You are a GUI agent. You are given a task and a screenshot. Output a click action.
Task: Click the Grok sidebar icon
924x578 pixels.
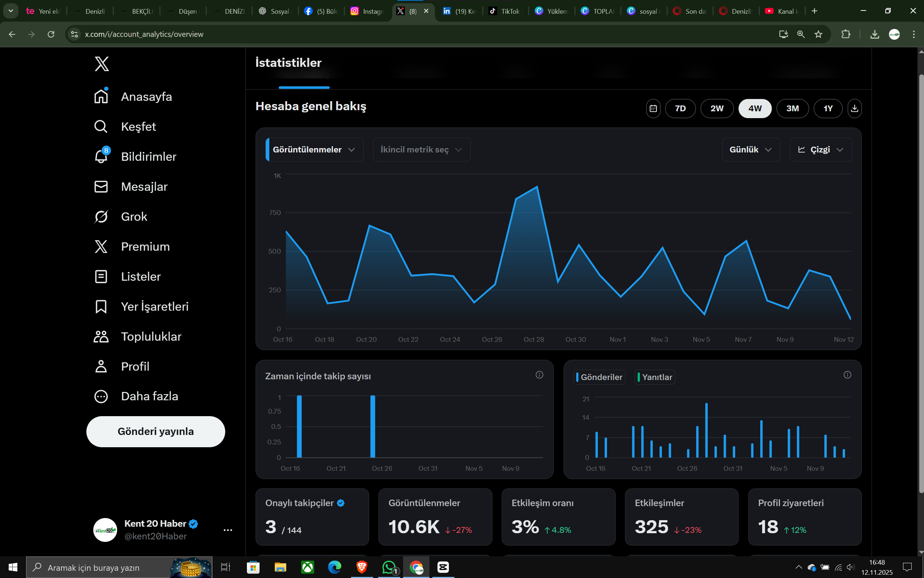click(x=101, y=217)
